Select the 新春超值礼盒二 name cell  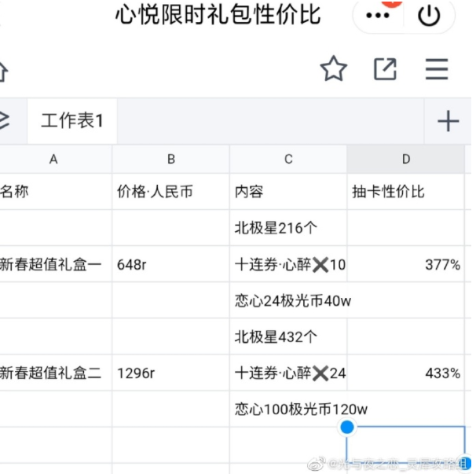tap(53, 373)
